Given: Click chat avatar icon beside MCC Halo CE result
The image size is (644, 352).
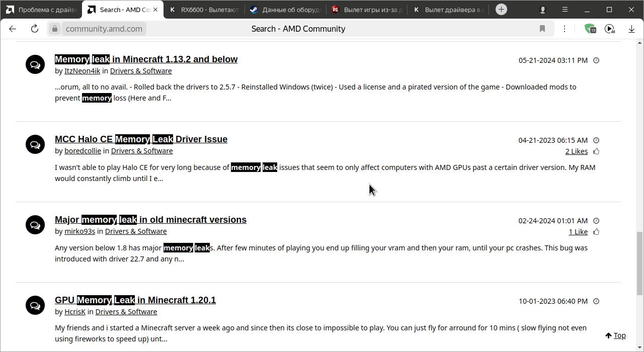Looking at the screenshot, I should click(35, 144).
